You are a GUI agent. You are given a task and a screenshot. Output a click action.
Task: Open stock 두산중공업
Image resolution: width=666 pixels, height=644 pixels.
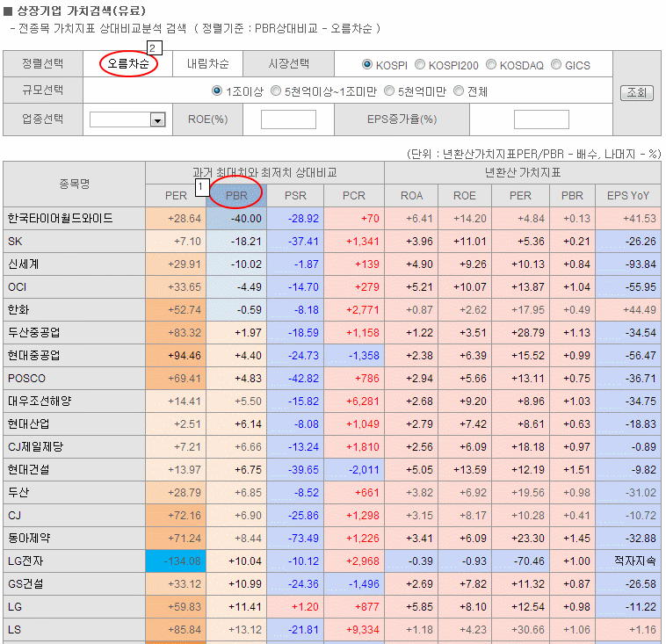tap(34, 333)
